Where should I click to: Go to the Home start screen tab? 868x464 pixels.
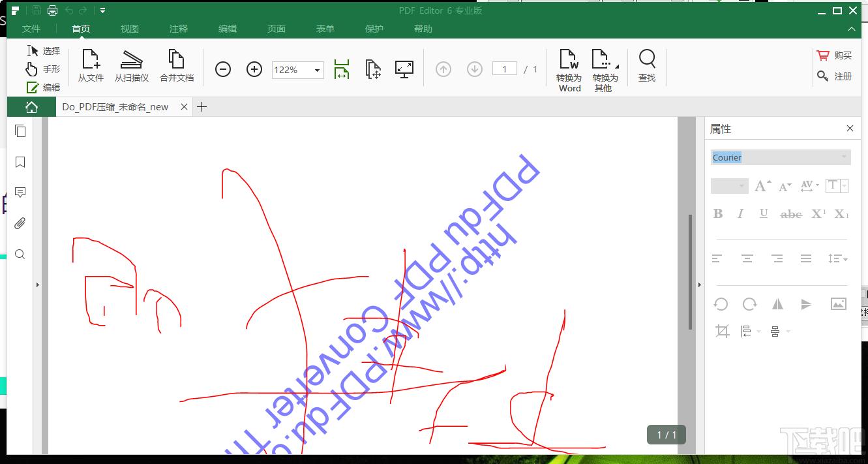click(x=31, y=107)
